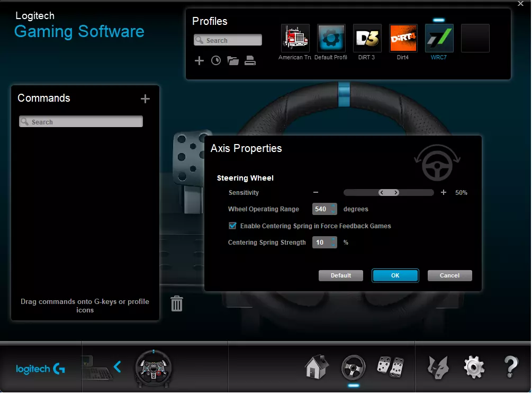Select the G29 wheel device icon

(x=154, y=369)
